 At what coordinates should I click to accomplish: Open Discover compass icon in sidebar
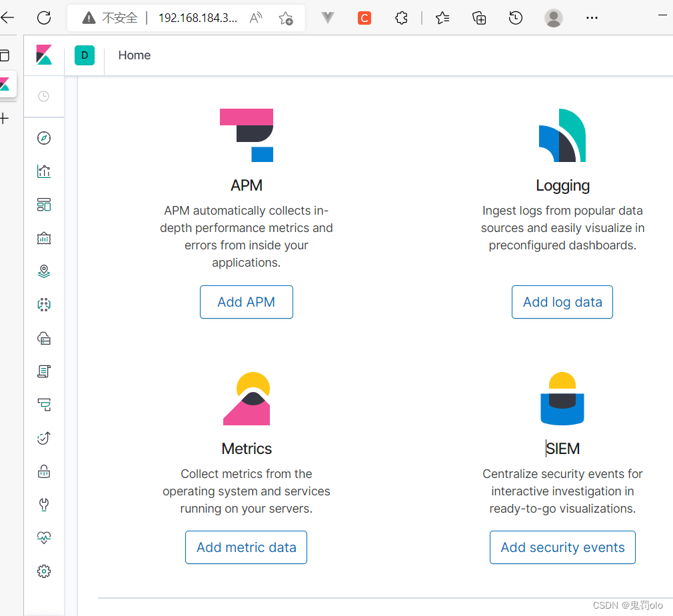(44, 138)
